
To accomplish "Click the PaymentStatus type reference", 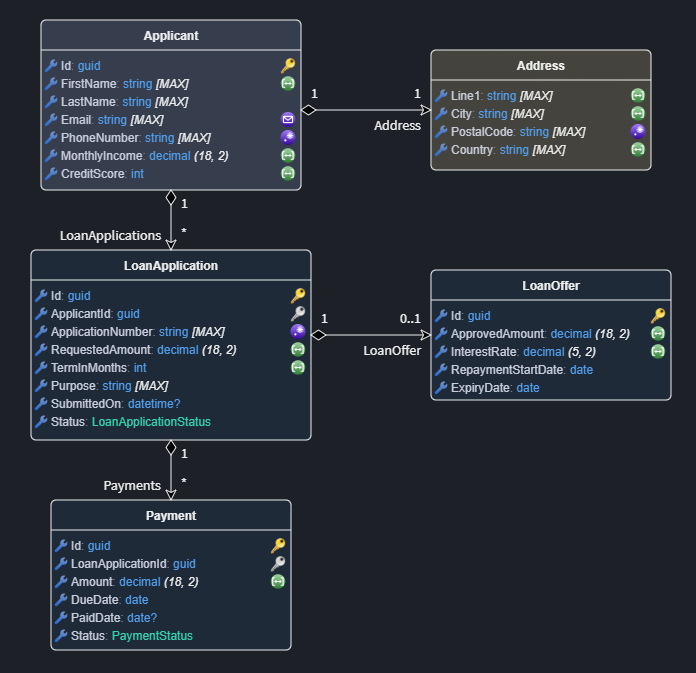I will [152, 636].
